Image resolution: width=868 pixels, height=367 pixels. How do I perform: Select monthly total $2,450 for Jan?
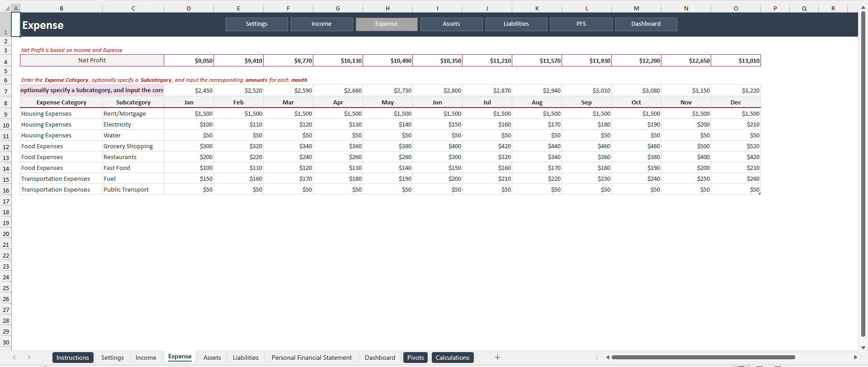(189, 90)
